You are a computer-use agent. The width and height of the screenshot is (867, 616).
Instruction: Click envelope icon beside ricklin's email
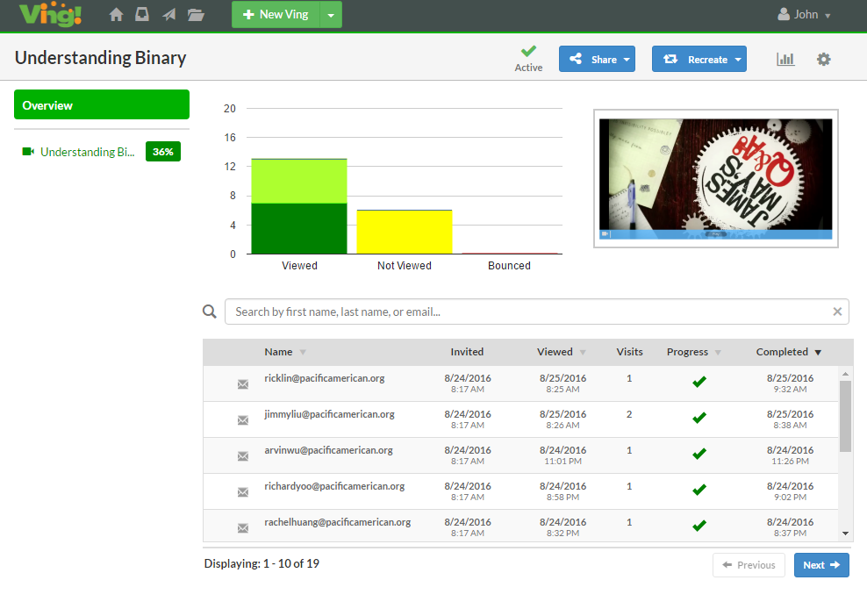click(x=243, y=384)
